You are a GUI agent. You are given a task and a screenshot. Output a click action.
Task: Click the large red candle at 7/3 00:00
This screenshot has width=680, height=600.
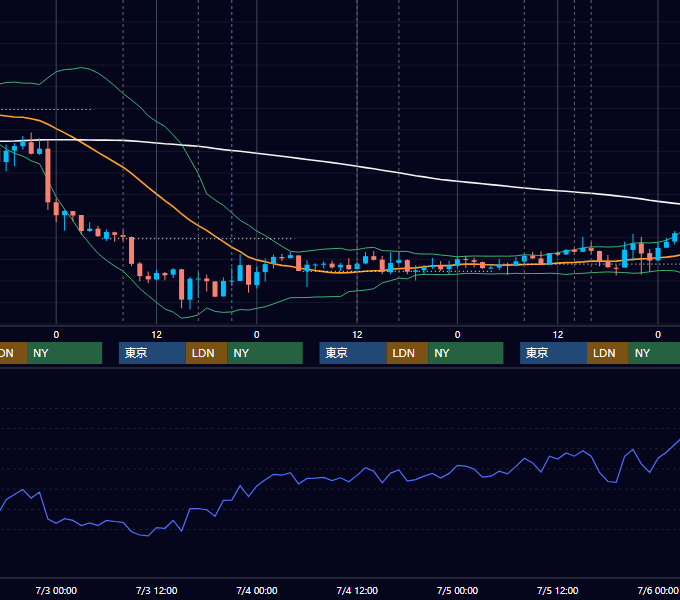click(x=48, y=175)
